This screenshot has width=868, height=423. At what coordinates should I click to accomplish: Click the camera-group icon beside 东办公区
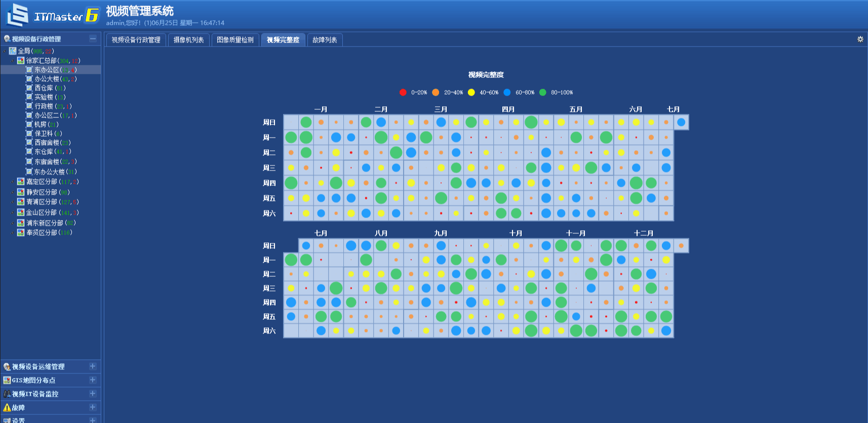click(x=29, y=70)
